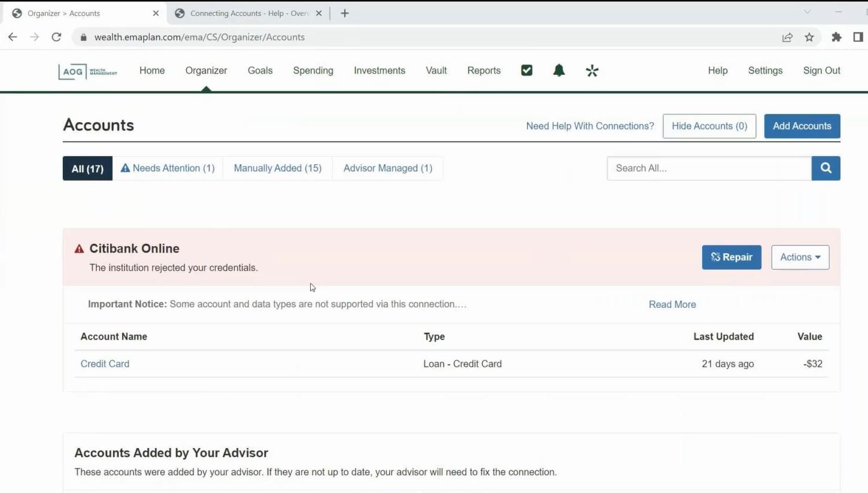The height and width of the screenshot is (493, 868).
Task: Click the Loan - Credit Card type cell
Action: coord(463,364)
